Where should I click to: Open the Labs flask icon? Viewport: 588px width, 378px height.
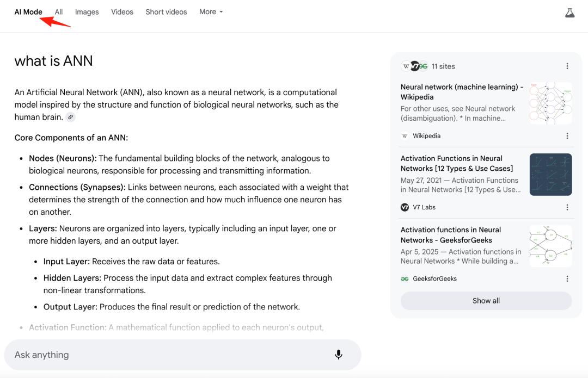coord(569,13)
